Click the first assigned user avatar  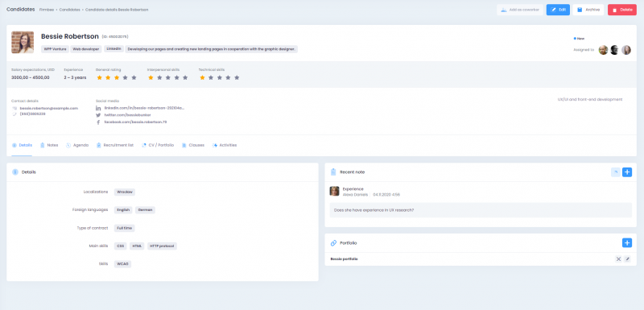click(603, 50)
